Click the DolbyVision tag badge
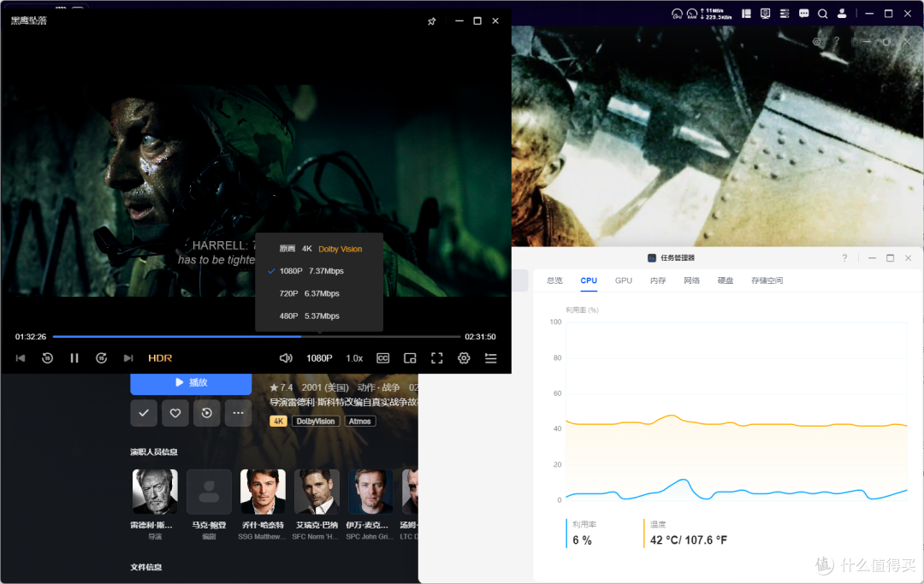This screenshot has width=924, height=584. click(315, 422)
